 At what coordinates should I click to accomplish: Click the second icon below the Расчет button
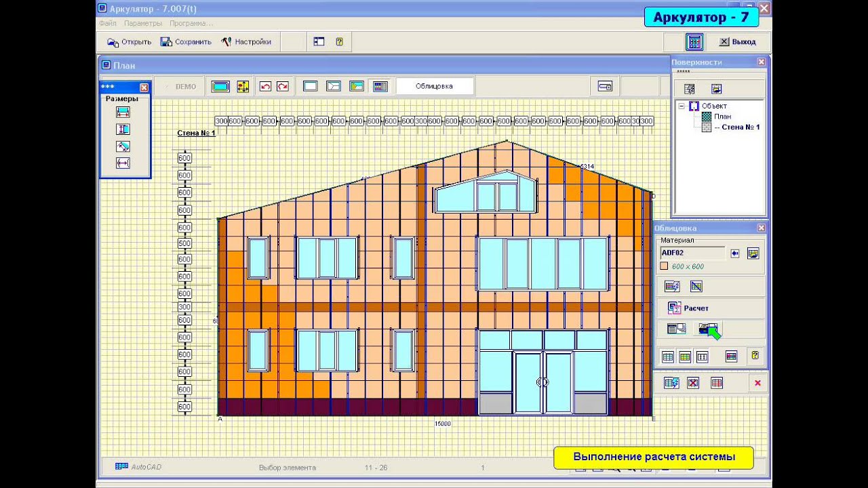(707, 329)
